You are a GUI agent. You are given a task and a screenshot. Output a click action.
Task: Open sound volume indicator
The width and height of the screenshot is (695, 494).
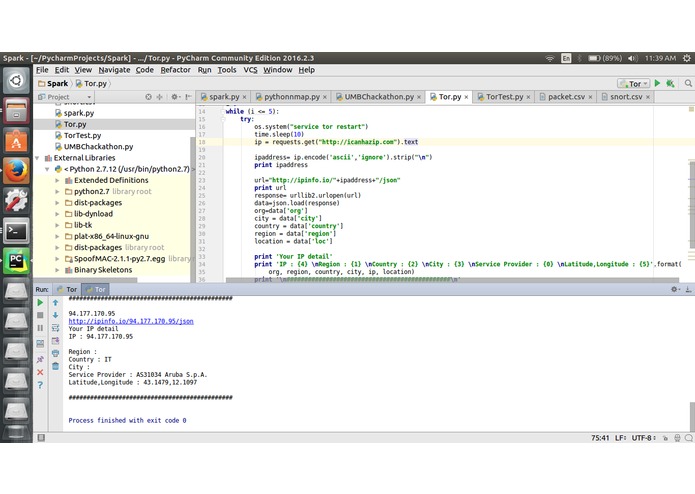[633, 58]
